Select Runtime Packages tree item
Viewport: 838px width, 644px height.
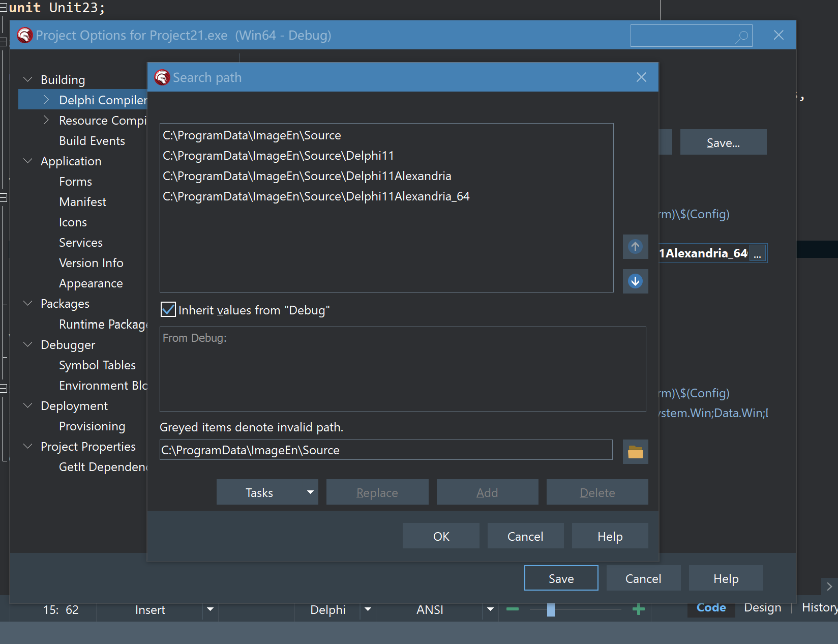pyautogui.click(x=103, y=325)
